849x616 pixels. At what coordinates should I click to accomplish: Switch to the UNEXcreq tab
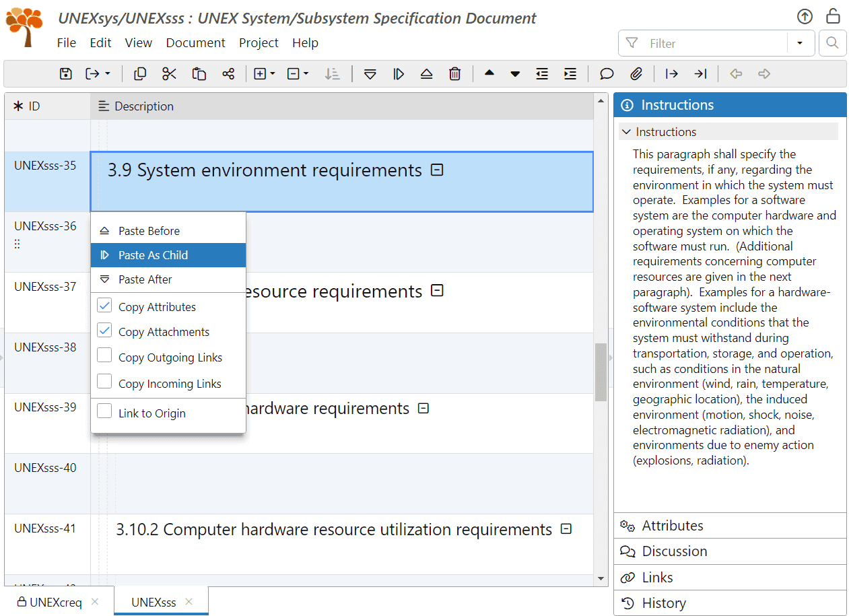coord(55,602)
